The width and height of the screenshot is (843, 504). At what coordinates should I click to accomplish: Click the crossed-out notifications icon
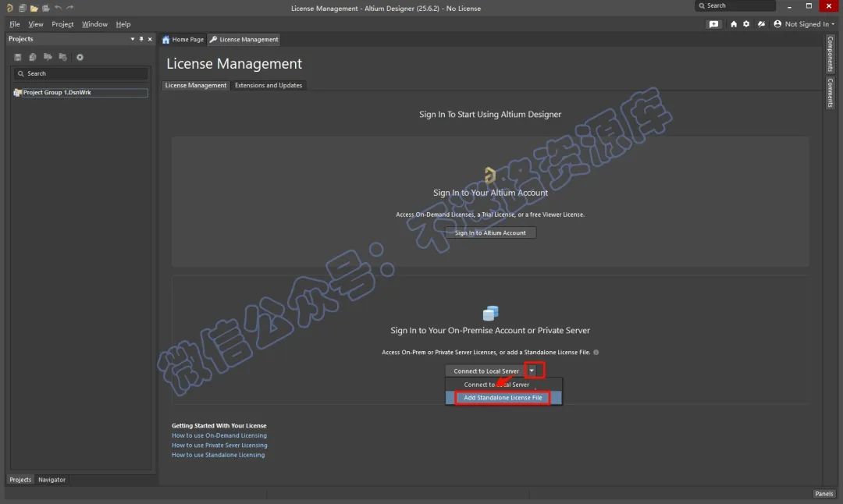pos(761,24)
